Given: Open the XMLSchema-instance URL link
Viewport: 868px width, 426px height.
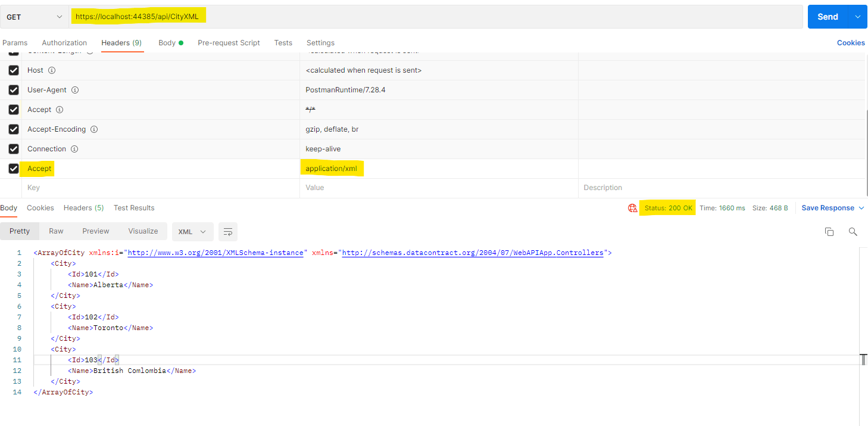Looking at the screenshot, I should (x=216, y=253).
